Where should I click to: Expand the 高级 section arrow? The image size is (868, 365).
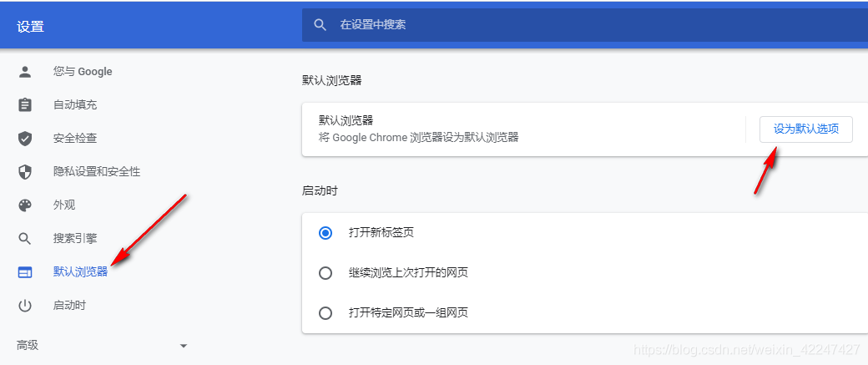tap(184, 346)
